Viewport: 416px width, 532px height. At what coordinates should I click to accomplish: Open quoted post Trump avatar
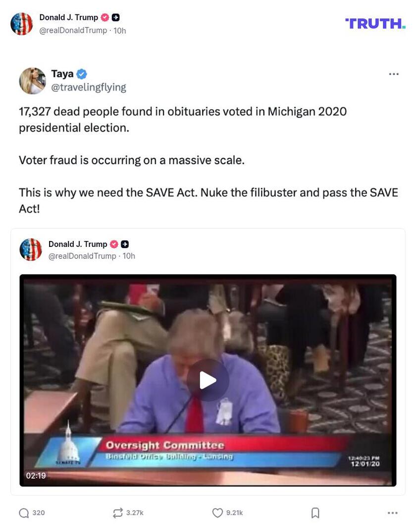[31, 249]
